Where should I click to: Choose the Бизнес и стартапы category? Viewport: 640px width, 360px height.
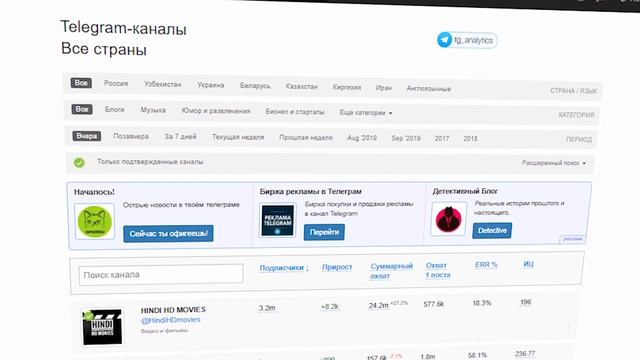pyautogui.click(x=295, y=111)
